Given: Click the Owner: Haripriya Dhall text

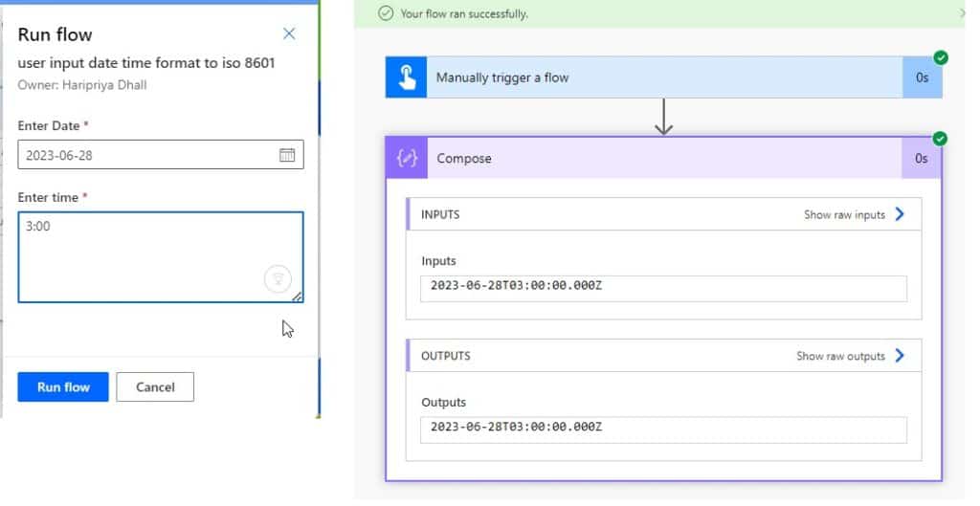Looking at the screenshot, I should (x=82, y=85).
